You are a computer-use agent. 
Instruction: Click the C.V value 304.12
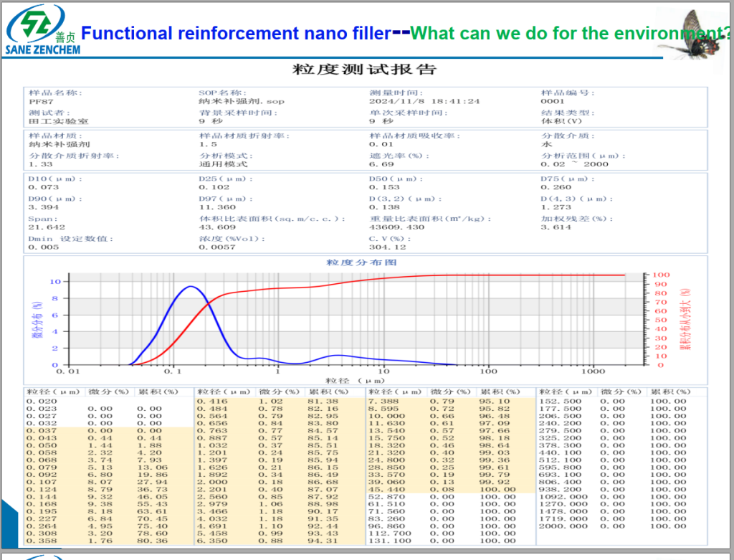(383, 247)
